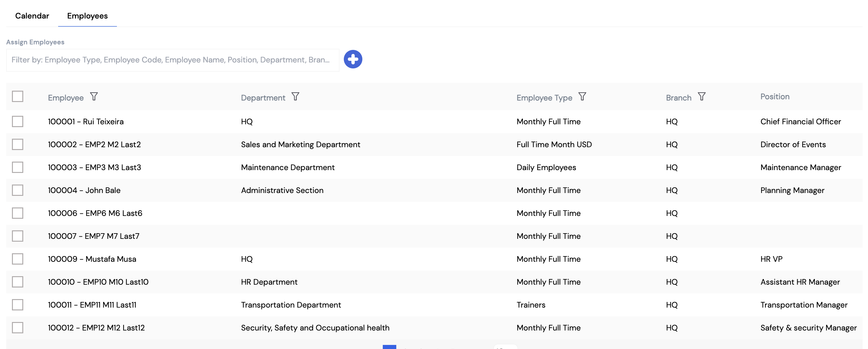Click 'Maintenance Department' cell
868x349 pixels.
tap(288, 167)
